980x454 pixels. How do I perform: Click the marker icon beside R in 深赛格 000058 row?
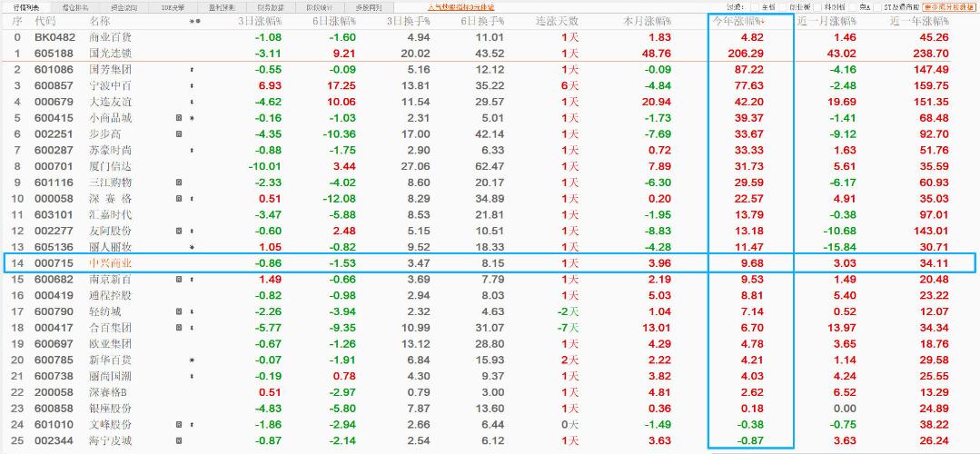pos(192,199)
